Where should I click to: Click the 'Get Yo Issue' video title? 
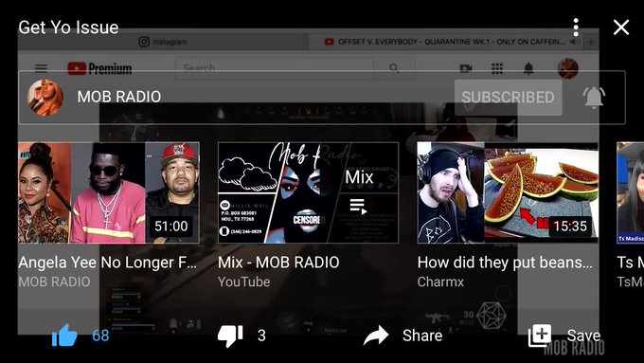tap(68, 27)
